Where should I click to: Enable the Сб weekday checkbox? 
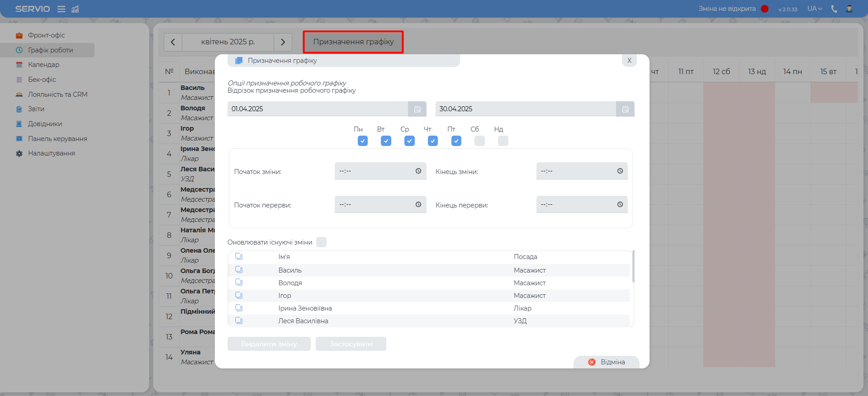[x=479, y=141]
